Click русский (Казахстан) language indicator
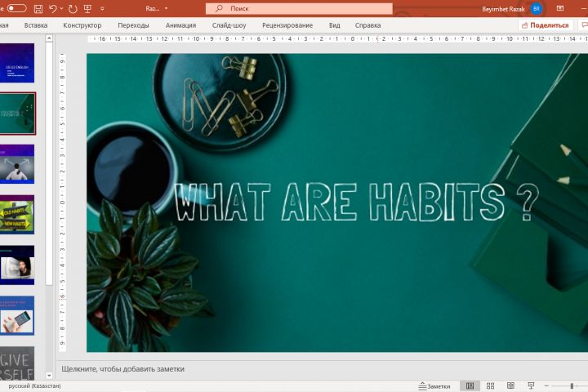This screenshot has width=588, height=392. 34,385
